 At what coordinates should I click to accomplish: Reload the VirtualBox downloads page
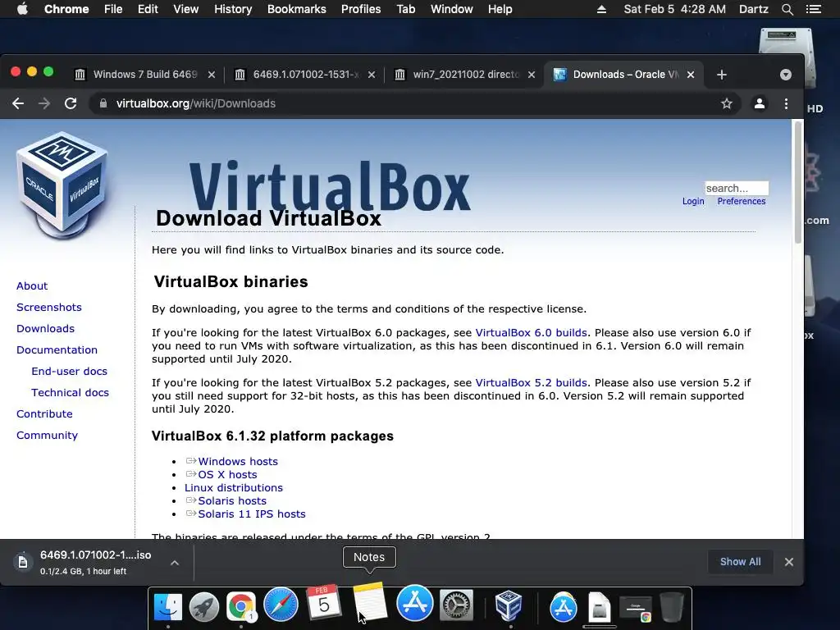(71, 103)
